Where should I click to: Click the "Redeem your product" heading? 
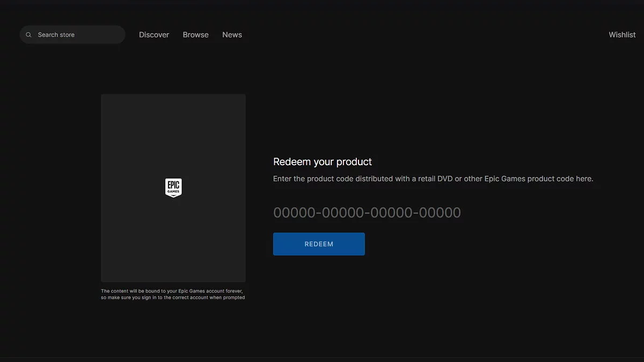(322, 162)
